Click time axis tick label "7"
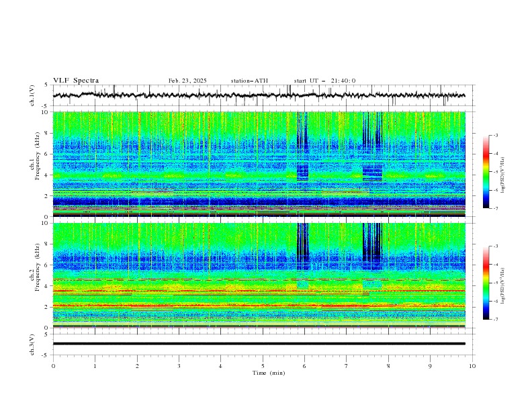The height and width of the screenshot is (411, 532). 347,366
